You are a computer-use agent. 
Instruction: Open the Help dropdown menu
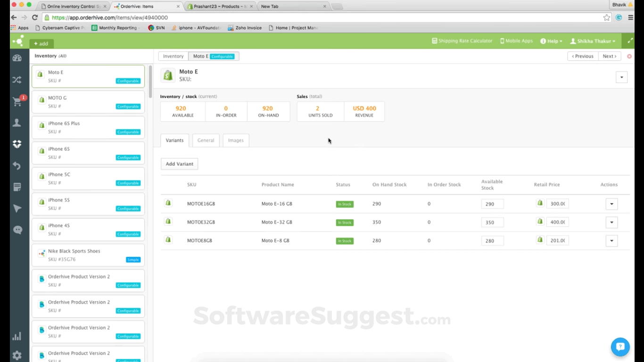pyautogui.click(x=552, y=41)
